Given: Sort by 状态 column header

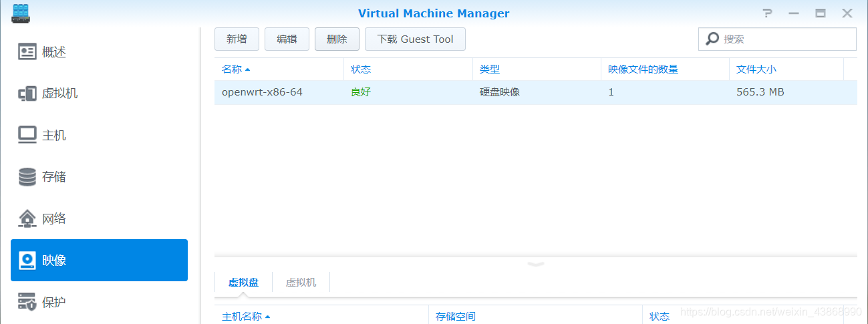Looking at the screenshot, I should tap(408, 69).
